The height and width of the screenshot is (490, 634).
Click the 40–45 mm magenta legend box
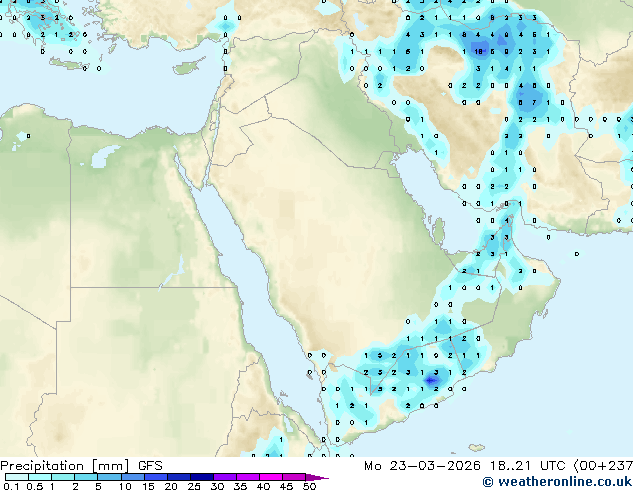271,477
